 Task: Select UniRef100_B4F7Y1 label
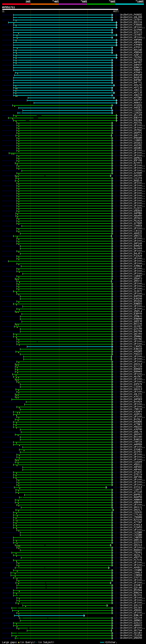click(131, 82)
